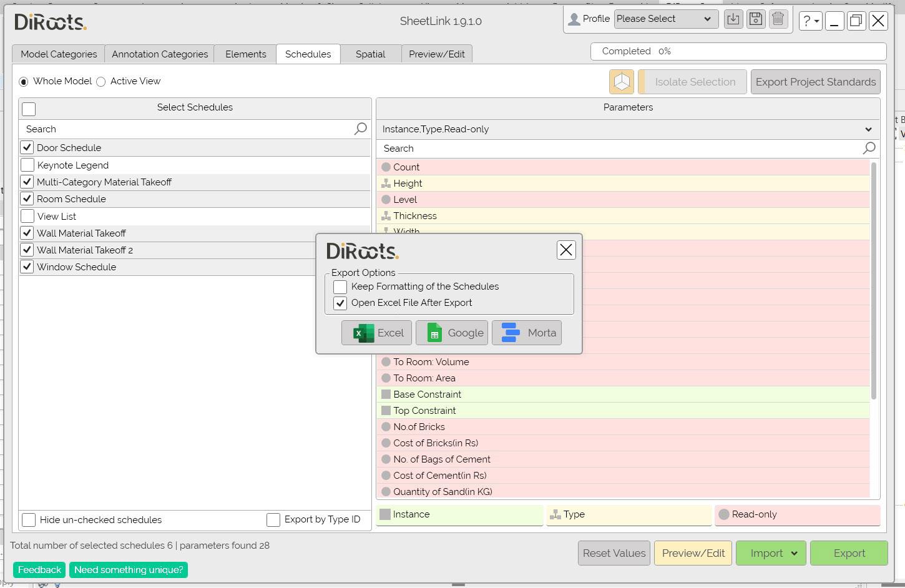Click the save profile floppy icon

(756, 19)
